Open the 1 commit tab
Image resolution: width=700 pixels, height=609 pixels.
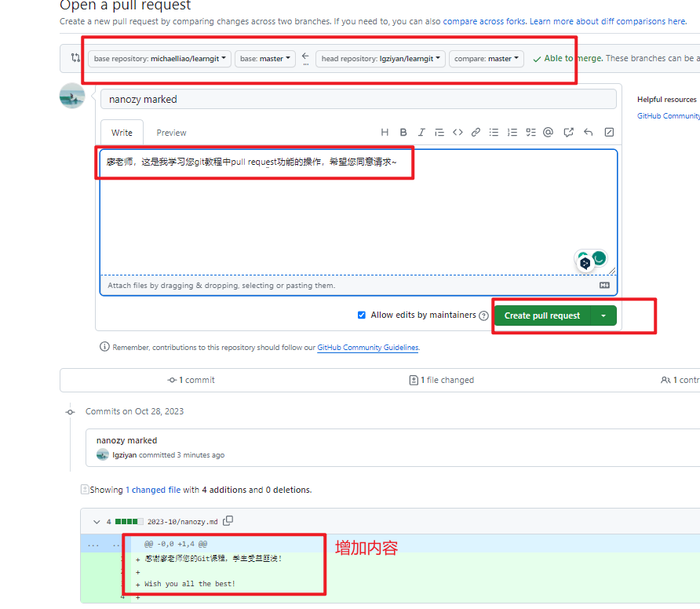pyautogui.click(x=191, y=380)
